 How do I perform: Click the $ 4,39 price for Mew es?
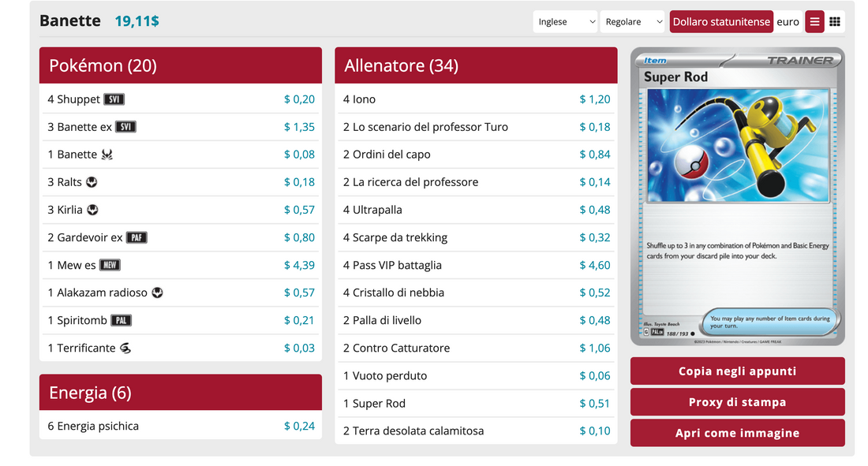click(300, 265)
